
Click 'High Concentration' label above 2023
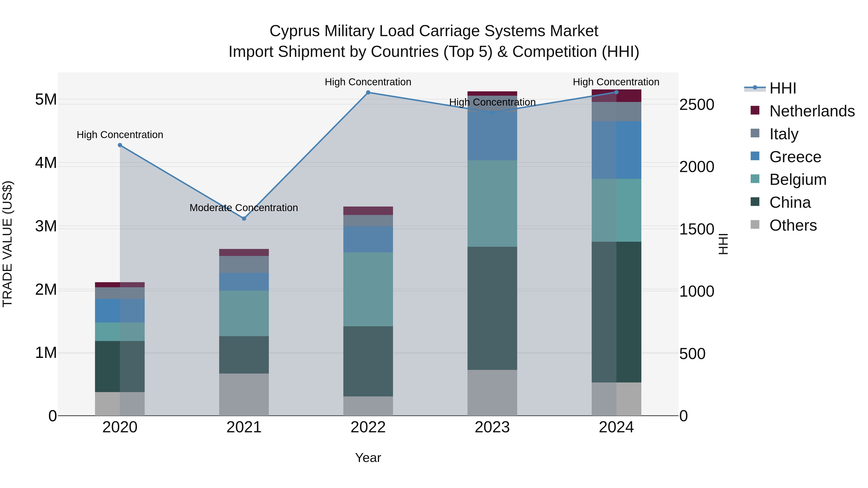(x=492, y=102)
